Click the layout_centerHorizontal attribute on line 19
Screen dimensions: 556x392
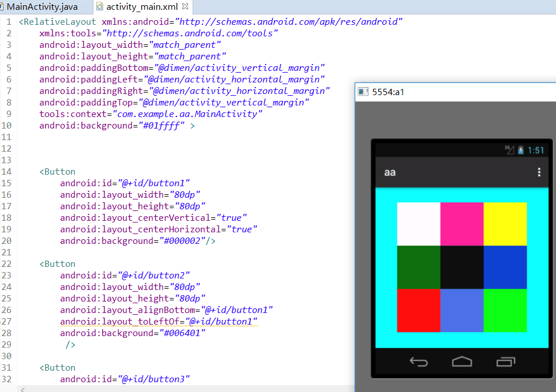[140, 229]
